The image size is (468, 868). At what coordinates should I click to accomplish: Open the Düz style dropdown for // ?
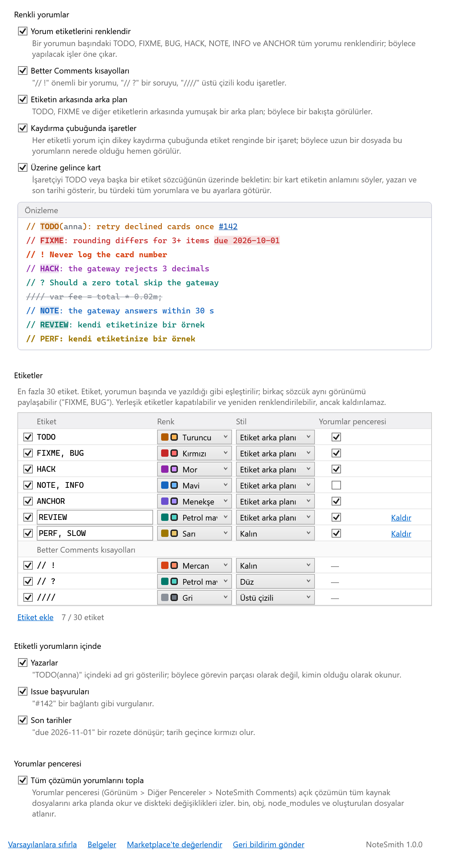coord(275,582)
